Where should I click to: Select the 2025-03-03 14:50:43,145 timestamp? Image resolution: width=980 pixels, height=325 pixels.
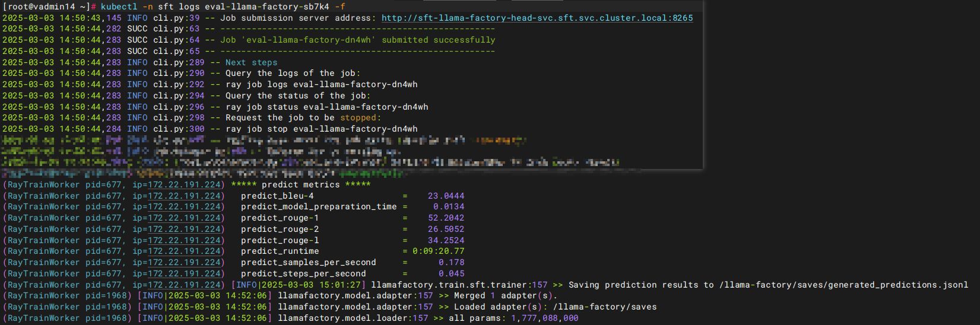click(62, 18)
